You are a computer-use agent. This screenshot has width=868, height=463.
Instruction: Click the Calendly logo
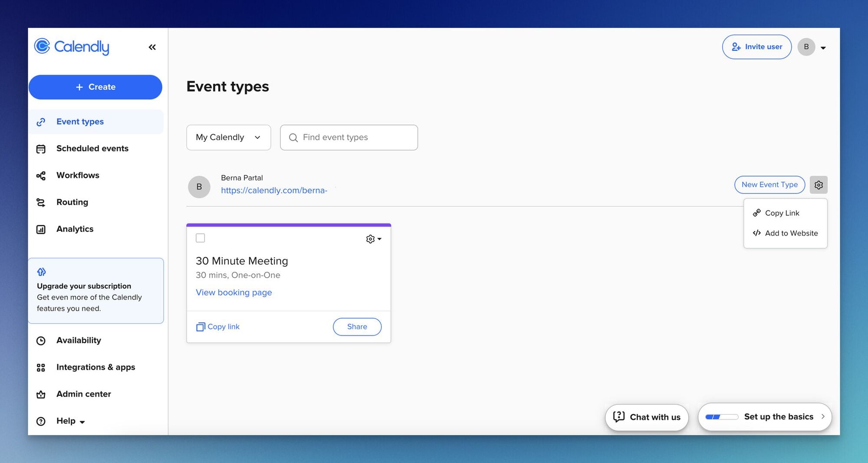pos(72,46)
